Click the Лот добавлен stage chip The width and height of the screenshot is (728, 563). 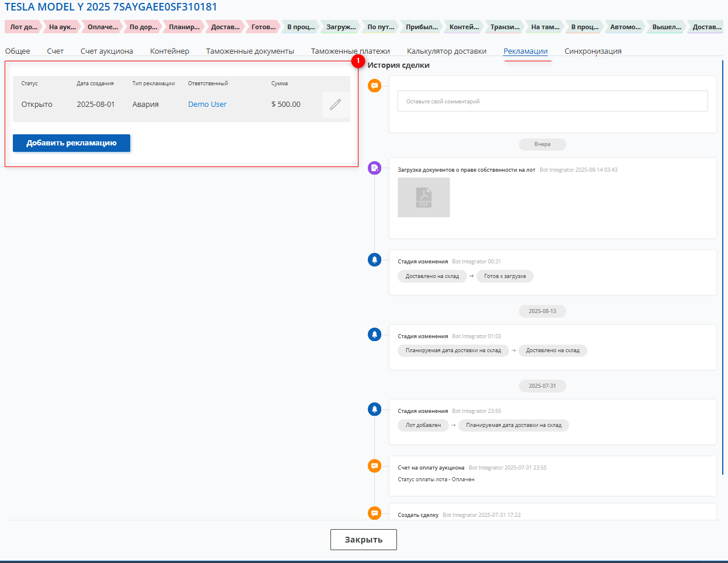click(423, 425)
